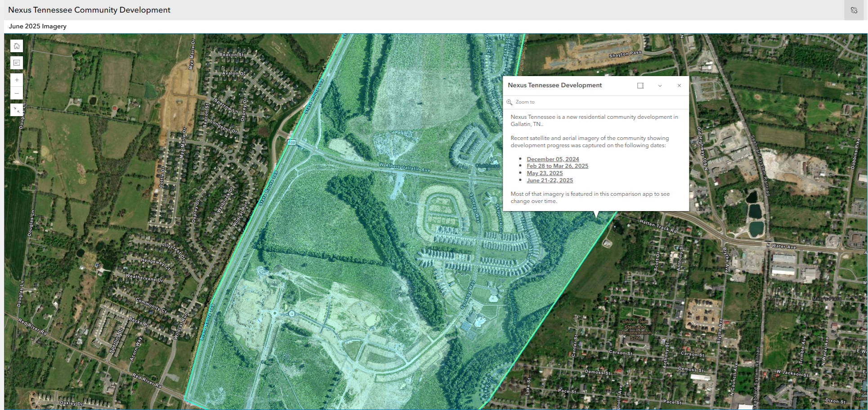Click the magnifier icon beside Zoom to
868x410 pixels.
pyautogui.click(x=509, y=102)
